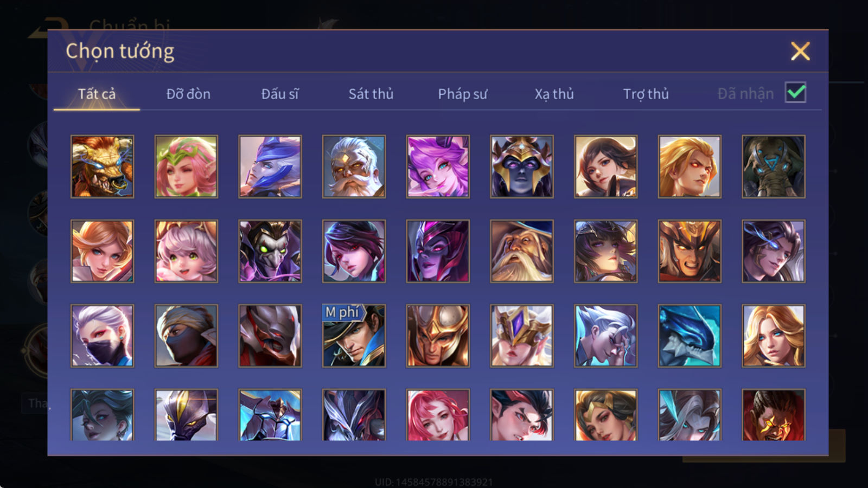Screen dimensions: 868x488
Task: Select the golden bull hero portrait
Action: point(102,166)
